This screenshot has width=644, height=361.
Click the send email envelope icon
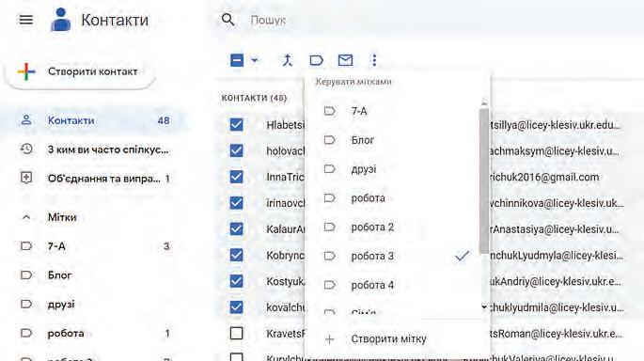(345, 60)
